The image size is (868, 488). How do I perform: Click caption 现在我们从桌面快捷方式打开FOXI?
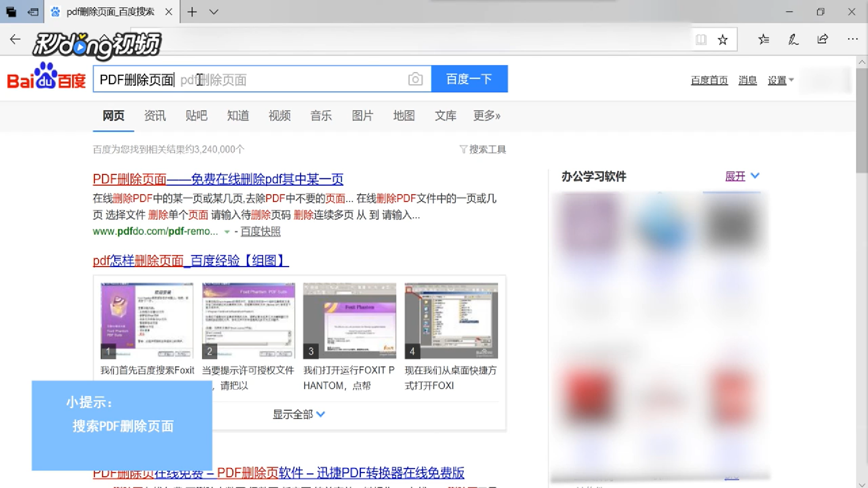451,378
